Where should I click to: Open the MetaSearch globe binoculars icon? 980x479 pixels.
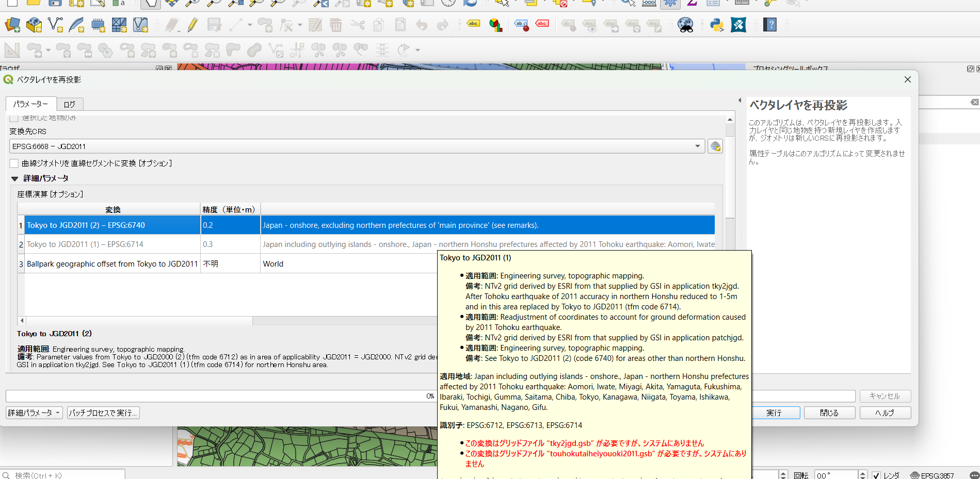(685, 25)
